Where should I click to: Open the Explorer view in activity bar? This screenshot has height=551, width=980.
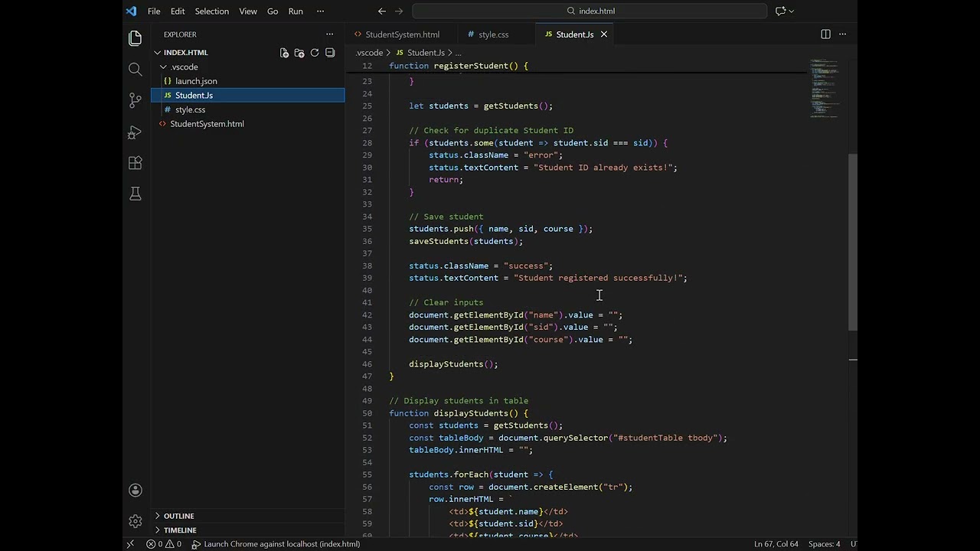136,38
